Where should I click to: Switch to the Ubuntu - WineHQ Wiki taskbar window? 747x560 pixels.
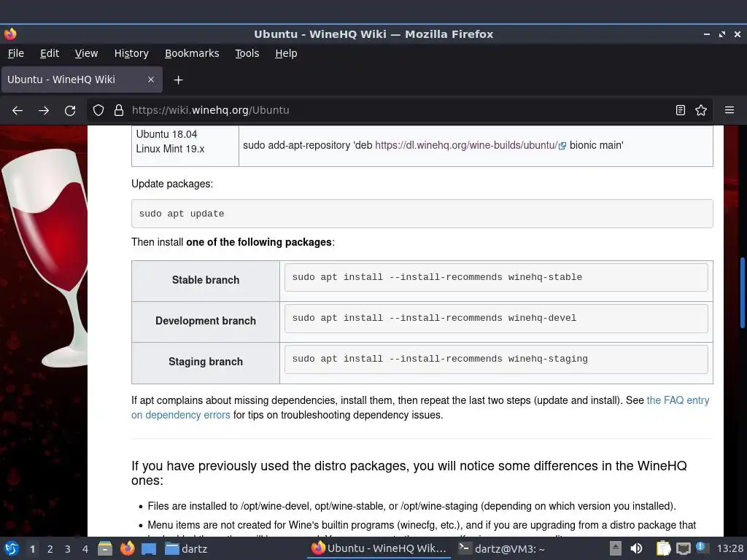379,548
